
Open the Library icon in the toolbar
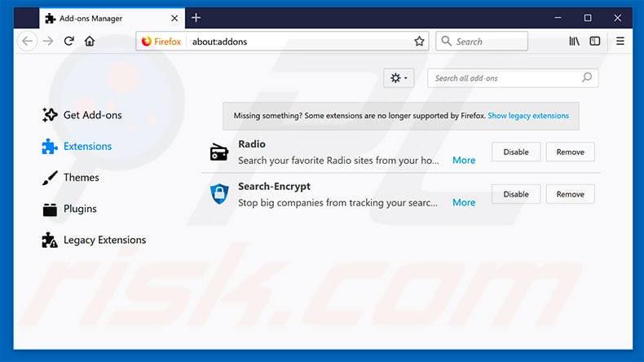[x=574, y=41]
